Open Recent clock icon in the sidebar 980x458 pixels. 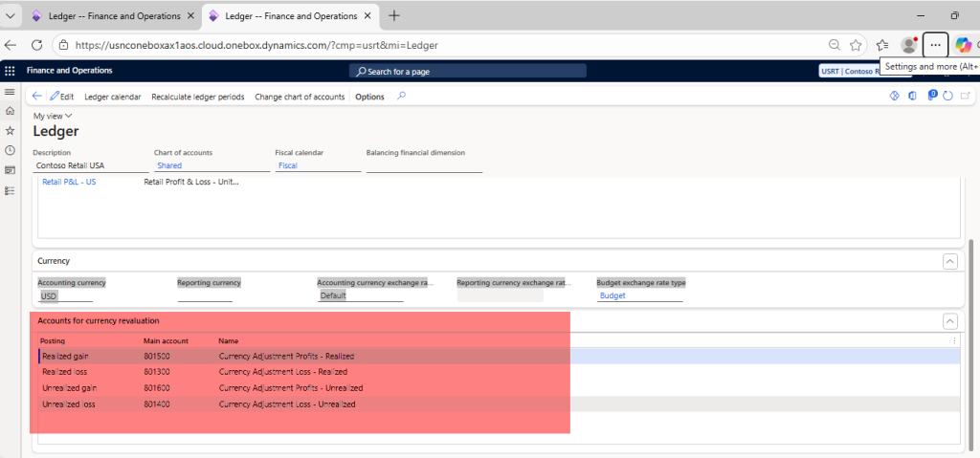click(x=10, y=150)
